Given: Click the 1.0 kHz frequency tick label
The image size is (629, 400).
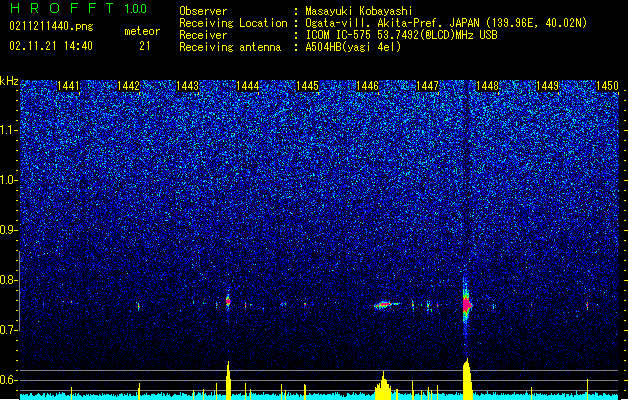Looking at the screenshot, I should [x=8, y=180].
